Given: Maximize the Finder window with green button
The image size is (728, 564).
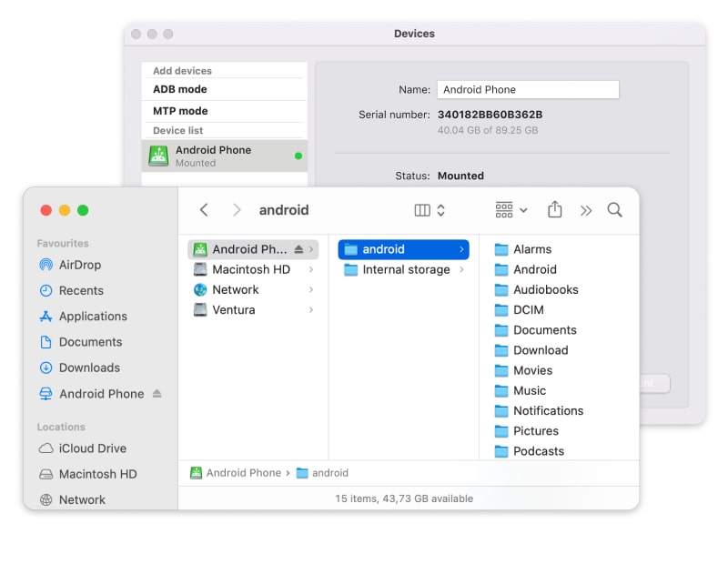Looking at the screenshot, I should (x=83, y=210).
